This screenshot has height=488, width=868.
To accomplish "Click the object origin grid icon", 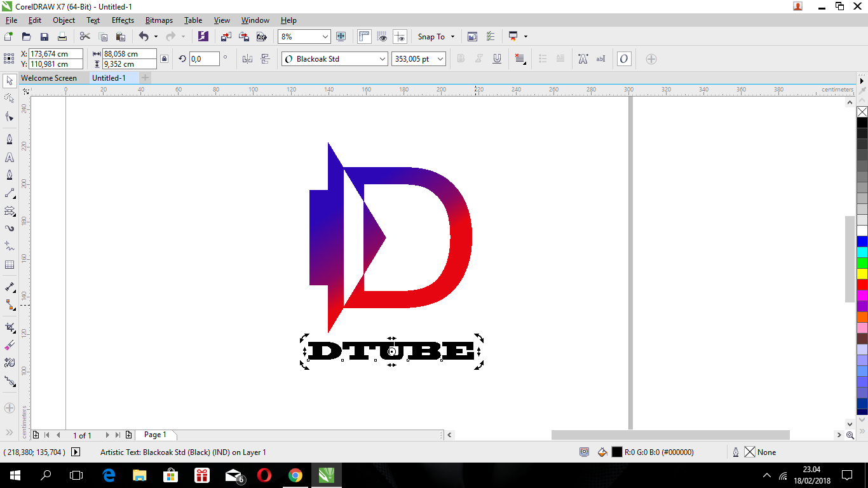I will coord(9,59).
